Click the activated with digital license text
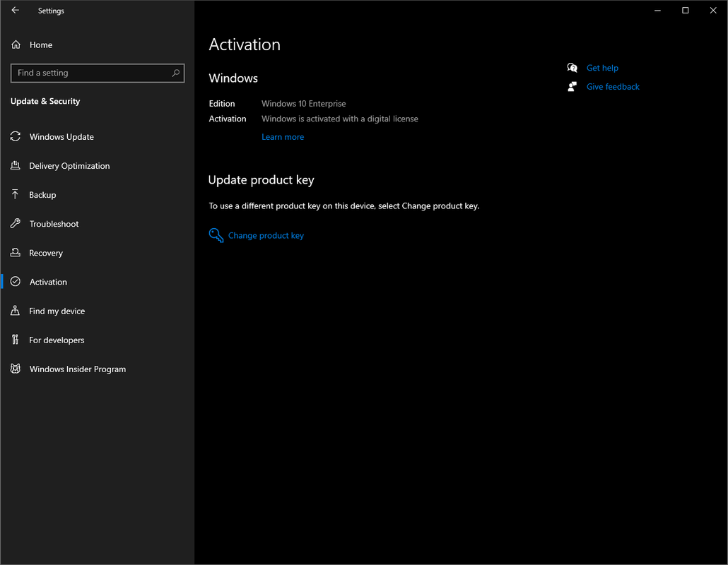This screenshot has height=565, width=728. [340, 119]
